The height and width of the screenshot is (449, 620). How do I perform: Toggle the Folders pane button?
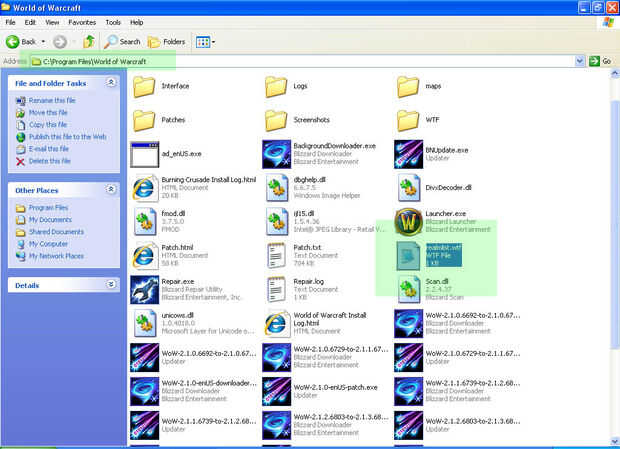point(166,42)
